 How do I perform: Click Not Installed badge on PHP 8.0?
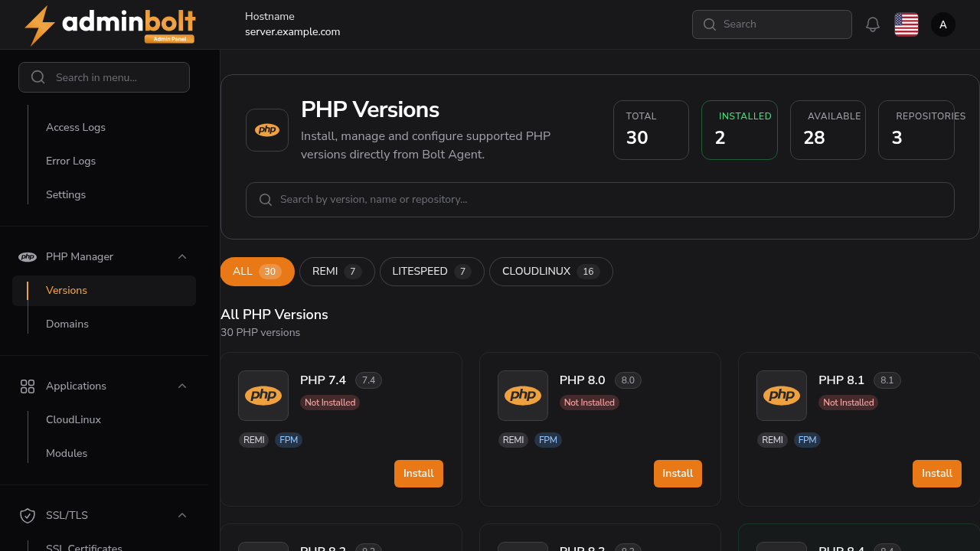click(x=590, y=403)
